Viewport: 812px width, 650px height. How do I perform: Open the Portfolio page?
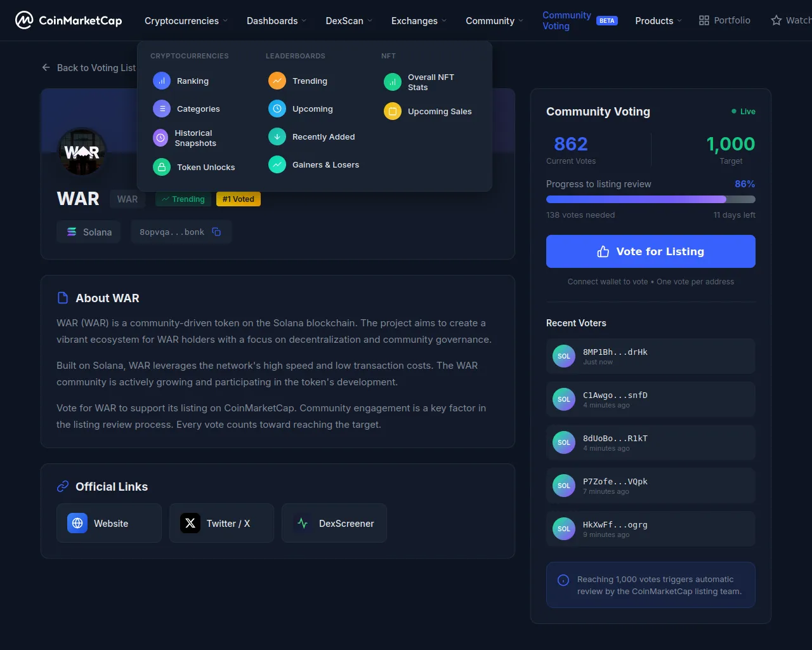pyautogui.click(x=724, y=20)
